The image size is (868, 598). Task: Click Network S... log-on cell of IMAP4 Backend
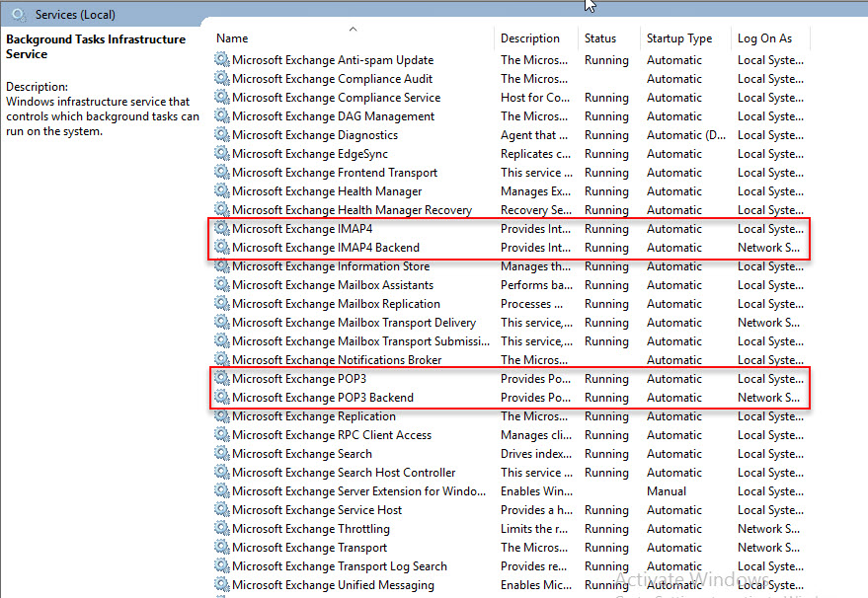pyautogui.click(x=768, y=248)
